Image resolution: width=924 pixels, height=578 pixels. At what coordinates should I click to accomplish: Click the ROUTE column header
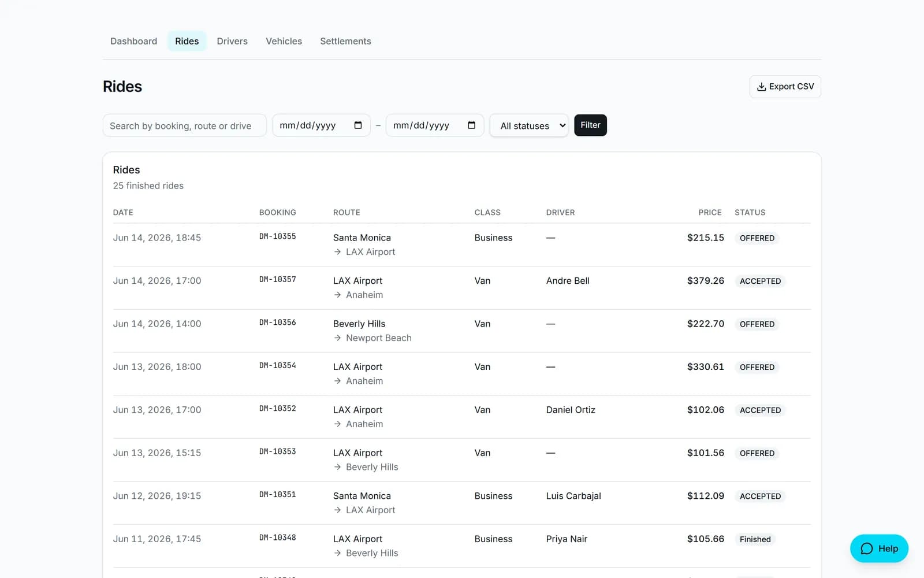click(346, 212)
